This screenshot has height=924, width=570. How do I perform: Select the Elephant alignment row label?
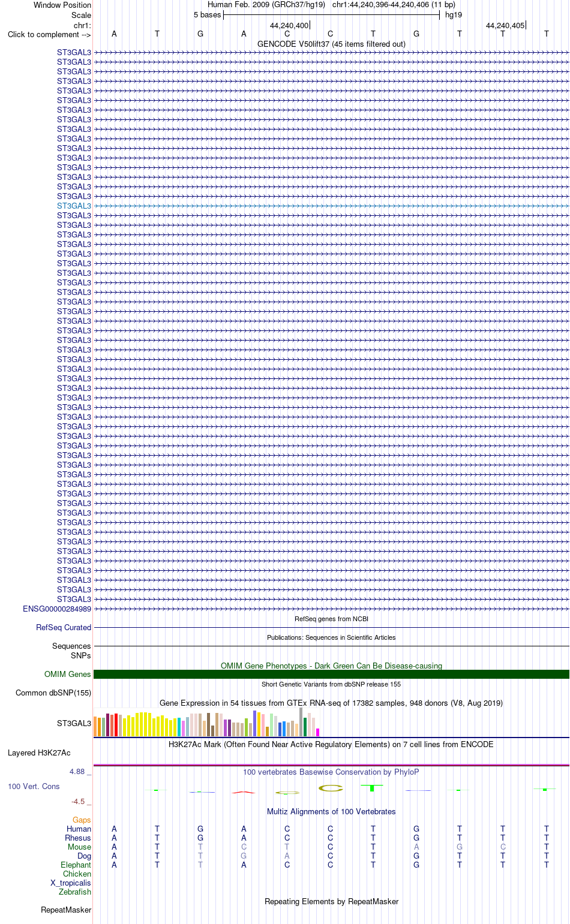[x=76, y=865]
